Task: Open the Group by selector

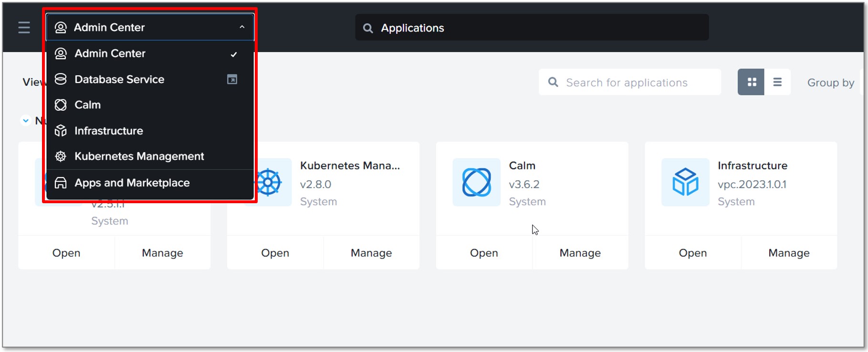Action: coord(831,83)
